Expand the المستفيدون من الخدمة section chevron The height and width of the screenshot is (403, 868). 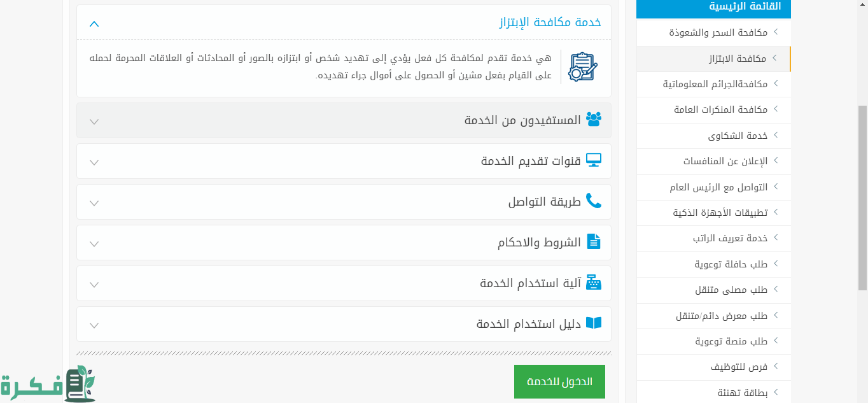[x=94, y=122]
